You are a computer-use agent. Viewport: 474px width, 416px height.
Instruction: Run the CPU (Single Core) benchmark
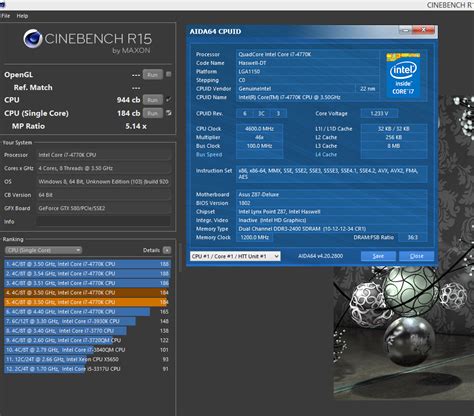tap(153, 113)
